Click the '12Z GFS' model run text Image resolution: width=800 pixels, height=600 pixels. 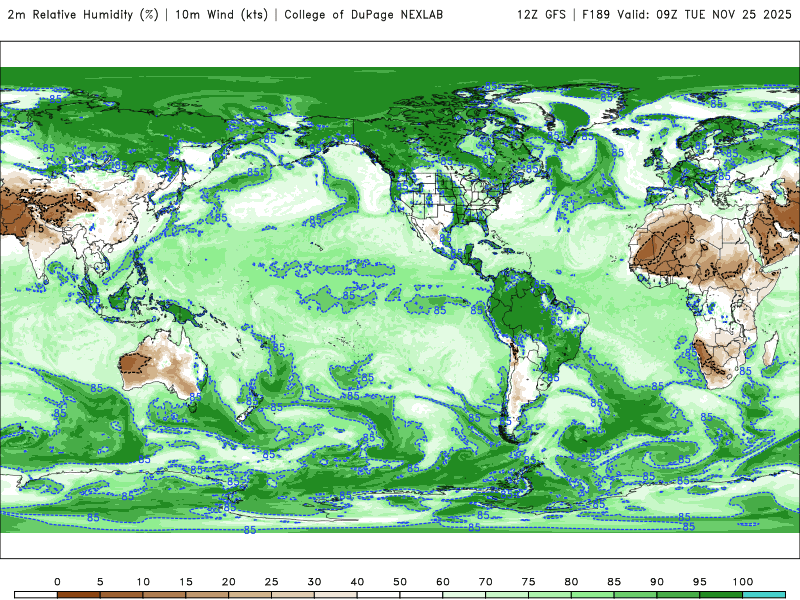(541, 14)
